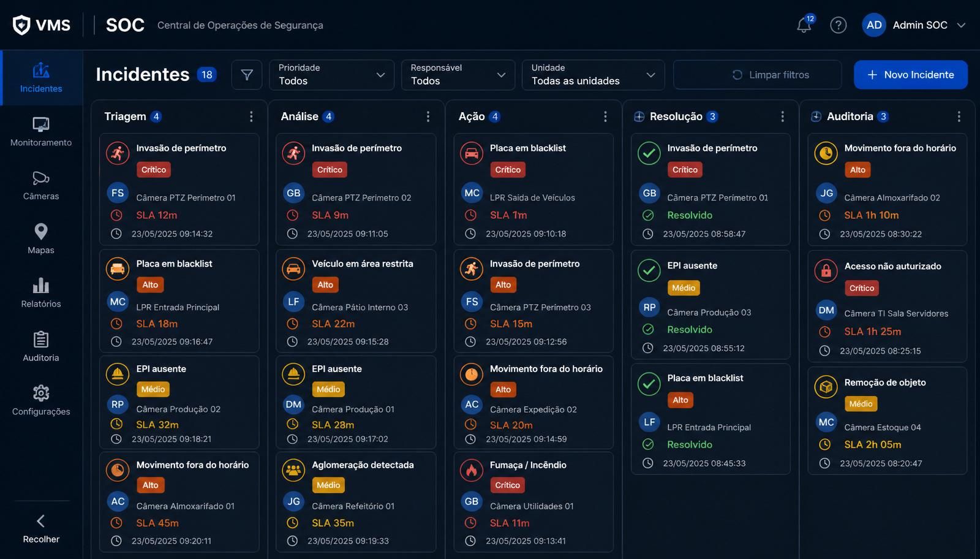This screenshot has height=559, width=980.
Task: Expand the Unidade dropdown
Action: pyautogui.click(x=593, y=75)
